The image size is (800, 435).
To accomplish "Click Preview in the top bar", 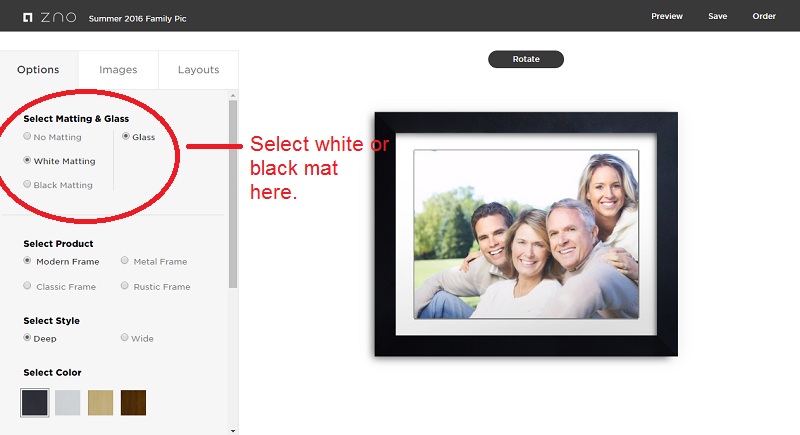I will [667, 17].
